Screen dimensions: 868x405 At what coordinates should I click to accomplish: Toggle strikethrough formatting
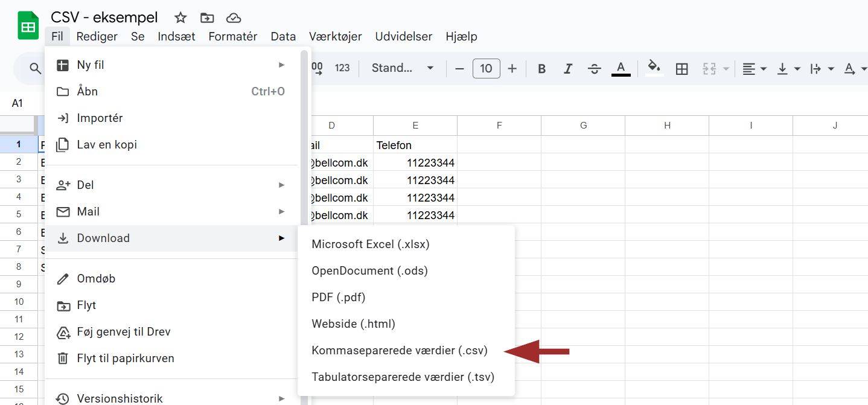click(594, 69)
